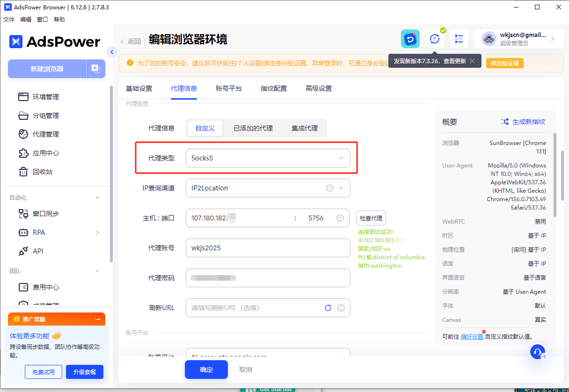Viewport: 569px width, 392px height.
Task: Collapse the 团队 sidebar section
Action: [97, 271]
